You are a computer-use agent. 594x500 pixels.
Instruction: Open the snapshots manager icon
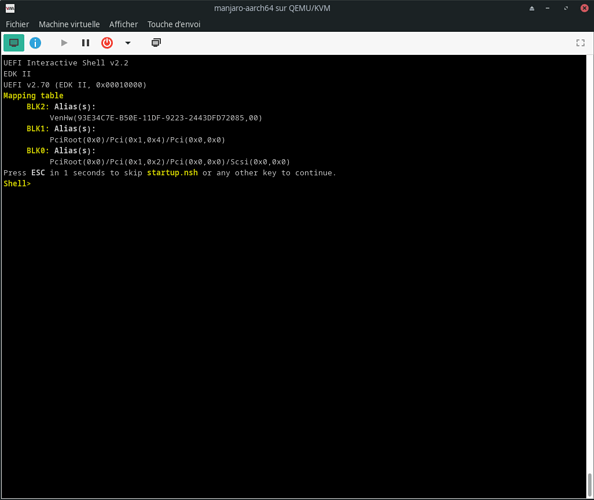pyautogui.click(x=156, y=42)
